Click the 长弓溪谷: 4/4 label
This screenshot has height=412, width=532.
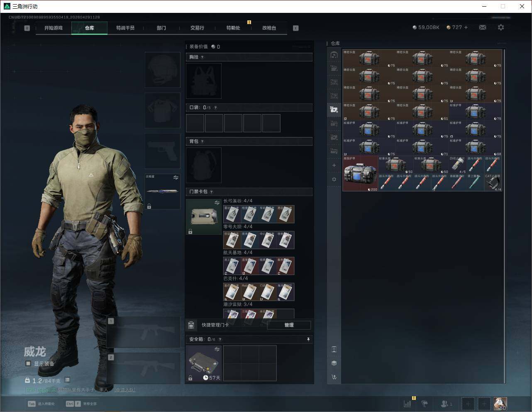click(x=238, y=201)
